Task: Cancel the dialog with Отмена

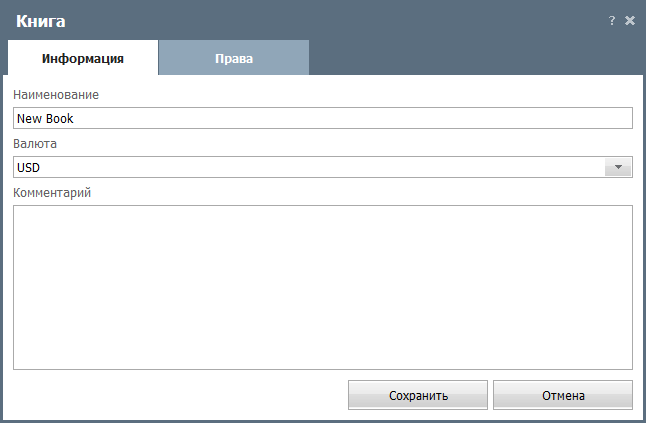Action: pos(563,395)
